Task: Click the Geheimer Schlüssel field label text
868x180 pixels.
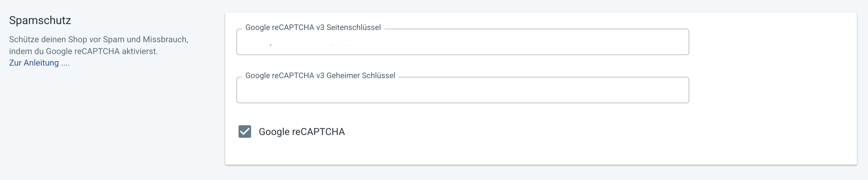Action: (320, 76)
